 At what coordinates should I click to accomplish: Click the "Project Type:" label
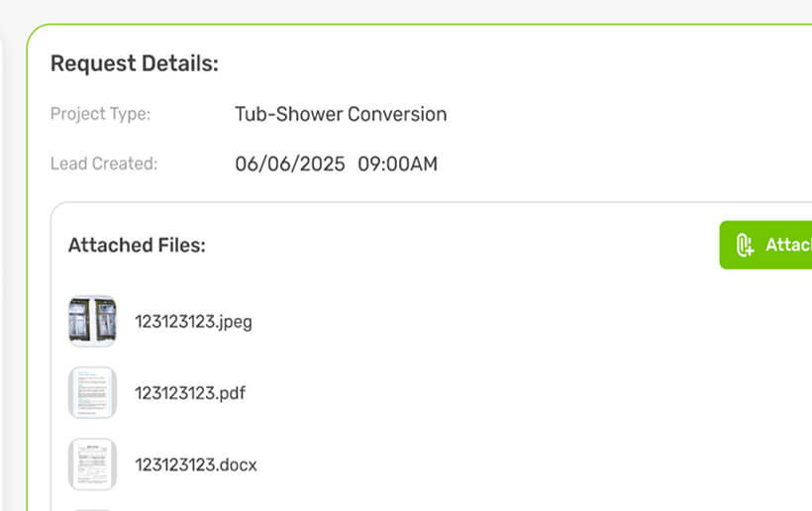click(100, 114)
